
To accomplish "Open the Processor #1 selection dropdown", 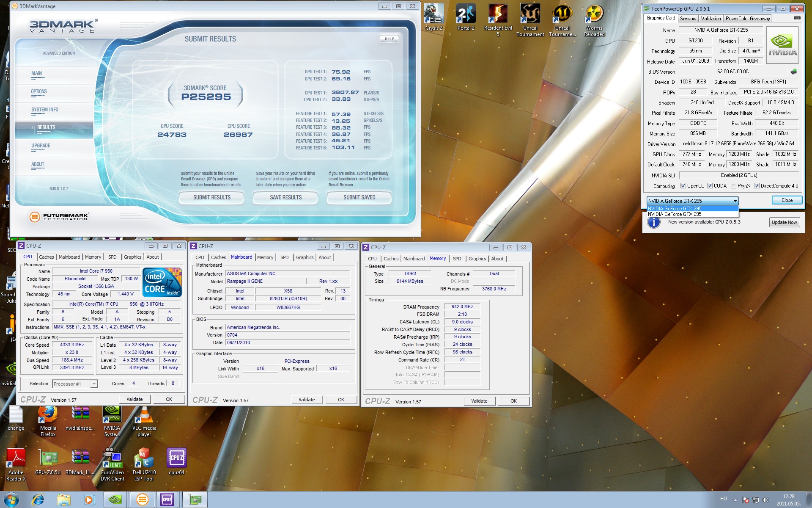I will pyautogui.click(x=75, y=384).
